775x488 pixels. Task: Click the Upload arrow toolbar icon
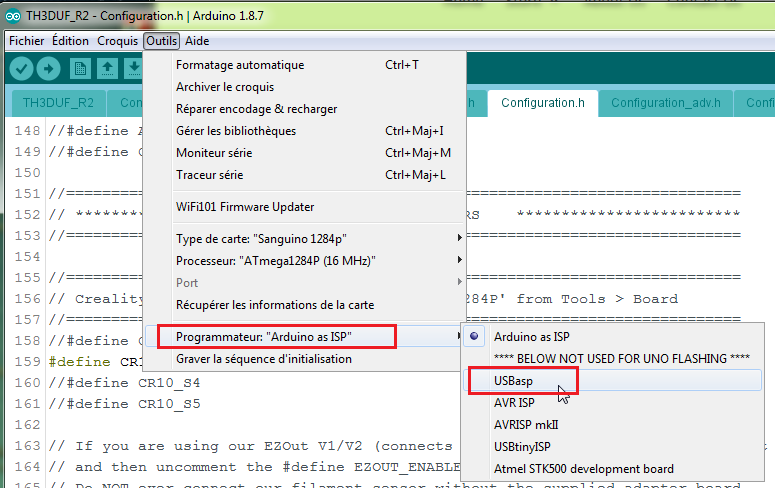tap(48, 68)
